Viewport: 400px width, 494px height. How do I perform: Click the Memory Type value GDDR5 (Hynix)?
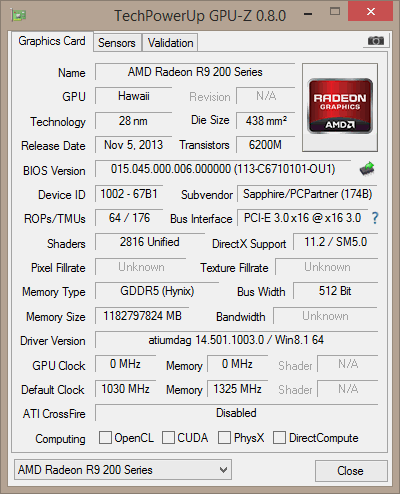[x=157, y=291]
